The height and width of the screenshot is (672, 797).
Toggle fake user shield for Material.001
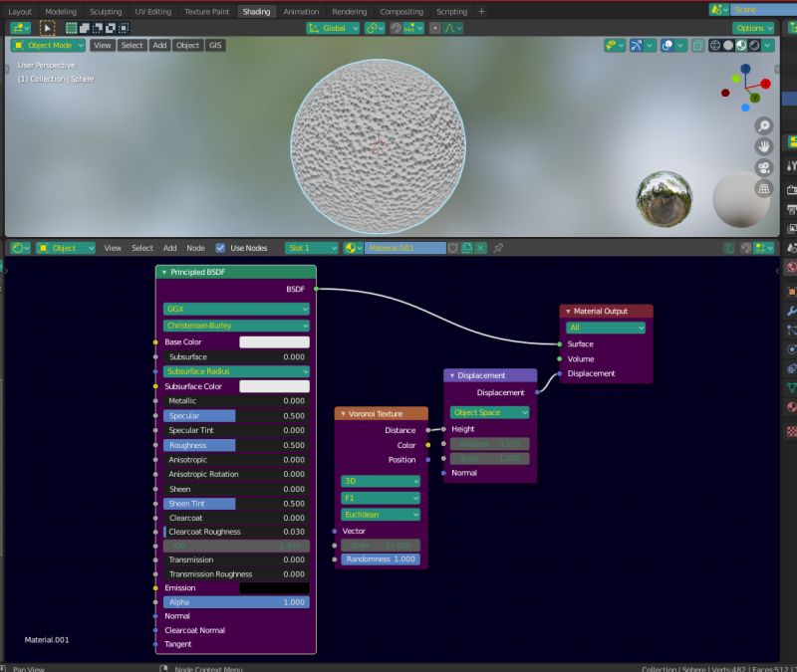pos(453,247)
